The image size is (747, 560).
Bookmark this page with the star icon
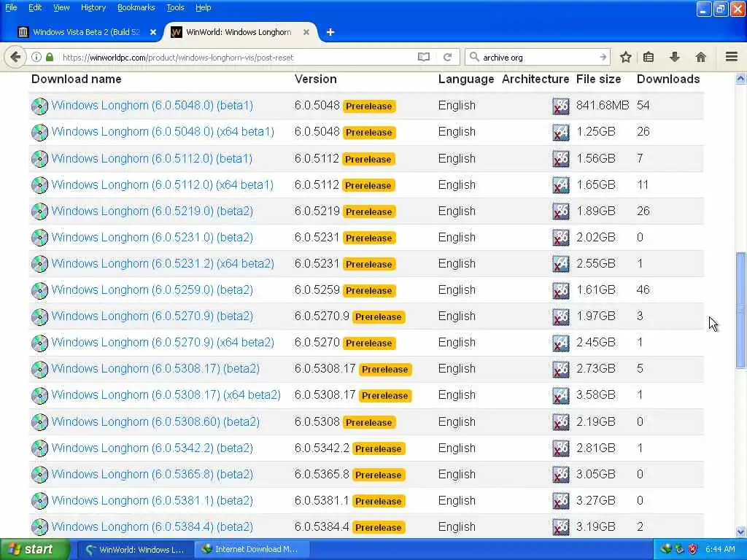tap(625, 57)
